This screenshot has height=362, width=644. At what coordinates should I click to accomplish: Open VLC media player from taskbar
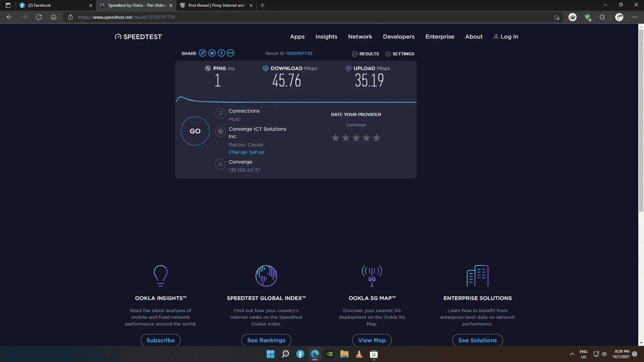[359, 354]
